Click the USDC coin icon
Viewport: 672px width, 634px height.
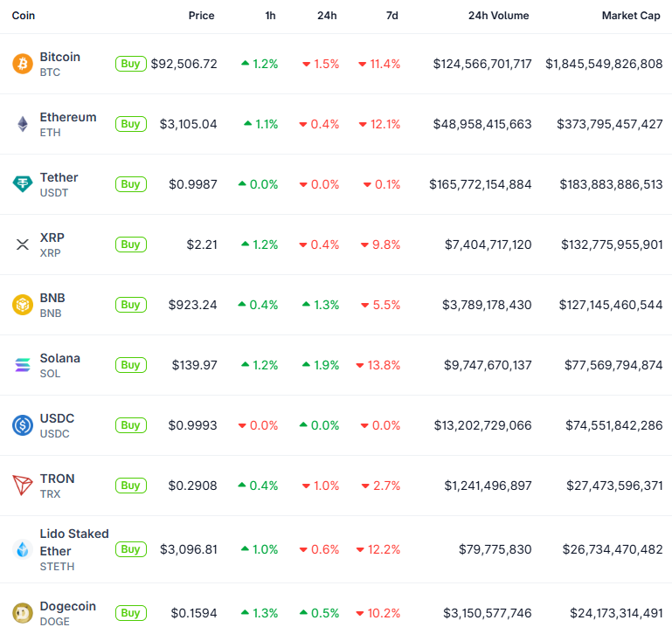[x=22, y=425]
